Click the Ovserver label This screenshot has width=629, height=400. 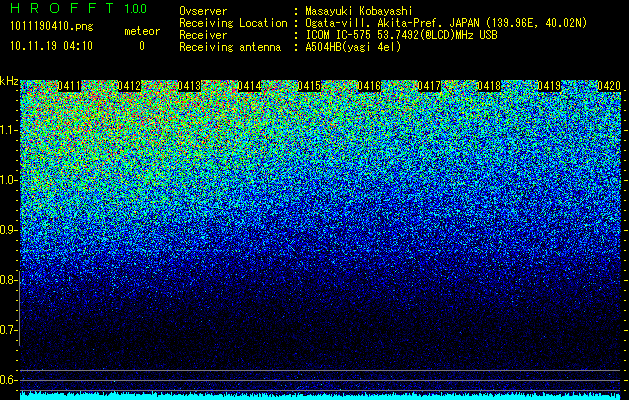(203, 11)
